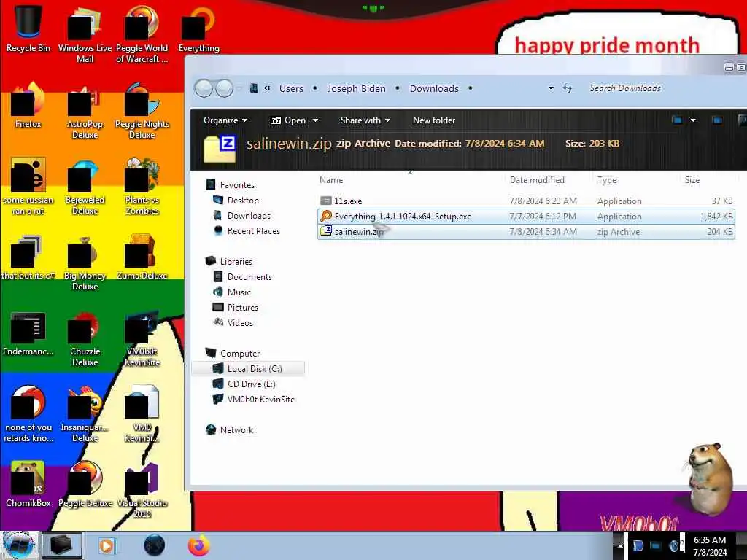
Task: Open the Recycle Bin desktop icon
Action: 28,28
